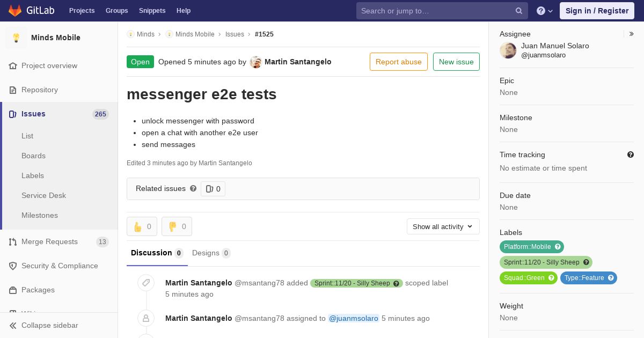Image resolution: width=644 pixels, height=338 pixels.
Task: Click Collapse sidebar chevrons
Action: tap(13, 325)
